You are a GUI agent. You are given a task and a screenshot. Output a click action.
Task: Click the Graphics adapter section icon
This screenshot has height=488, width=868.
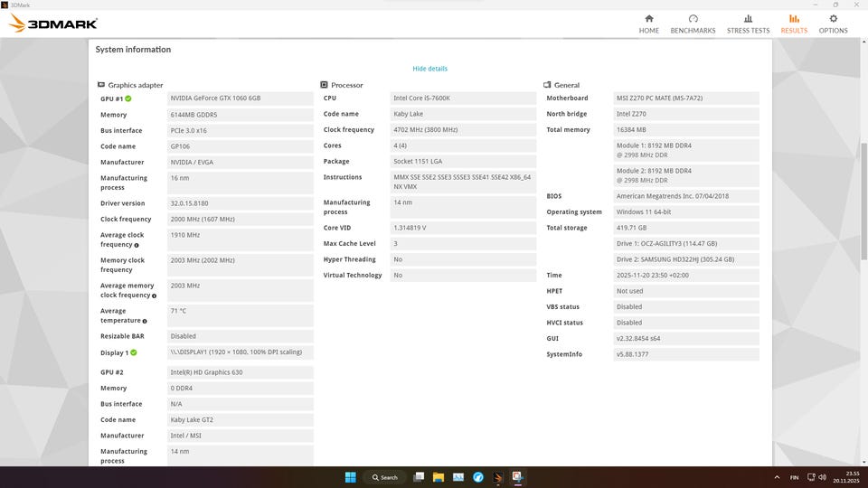[x=100, y=85]
